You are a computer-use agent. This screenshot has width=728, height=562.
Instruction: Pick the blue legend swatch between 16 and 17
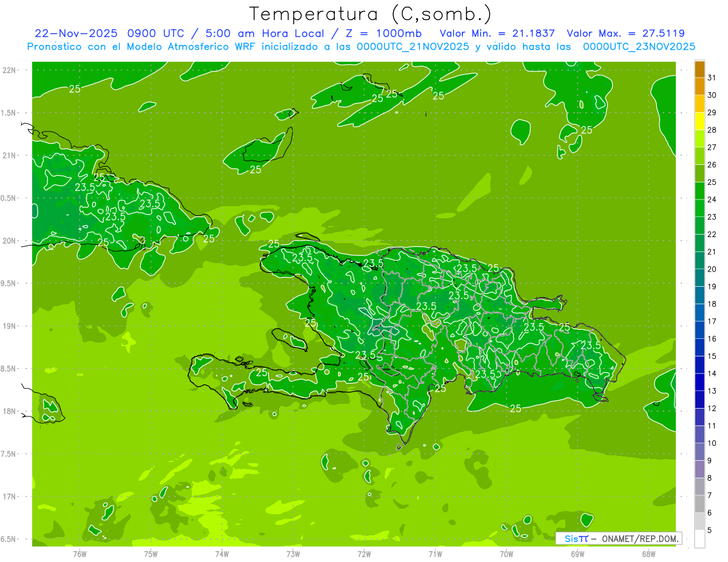pyautogui.click(x=699, y=330)
